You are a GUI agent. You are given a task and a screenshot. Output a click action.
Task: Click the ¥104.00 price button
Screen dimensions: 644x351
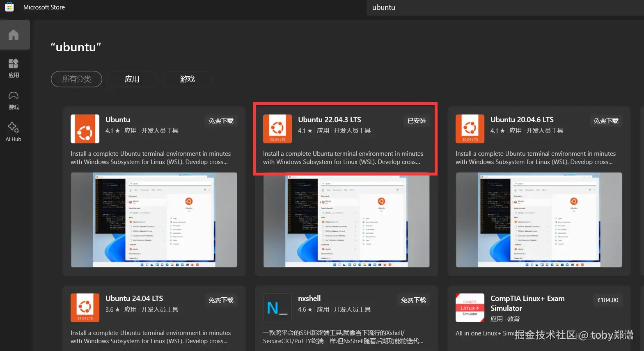[x=607, y=300]
